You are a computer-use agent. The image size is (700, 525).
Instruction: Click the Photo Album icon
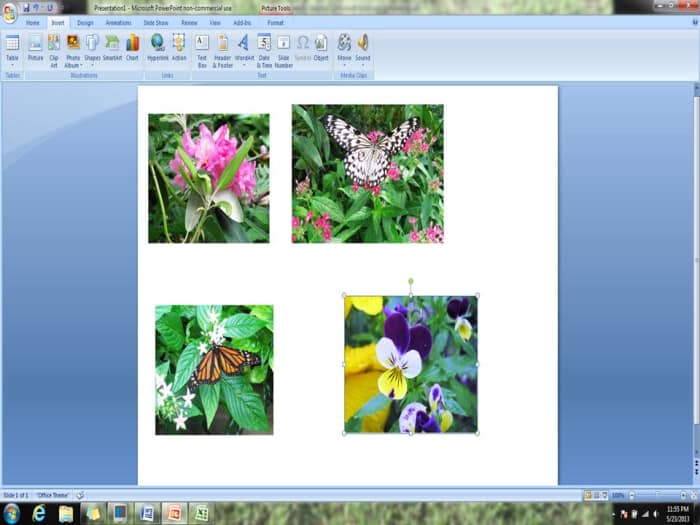click(x=73, y=42)
